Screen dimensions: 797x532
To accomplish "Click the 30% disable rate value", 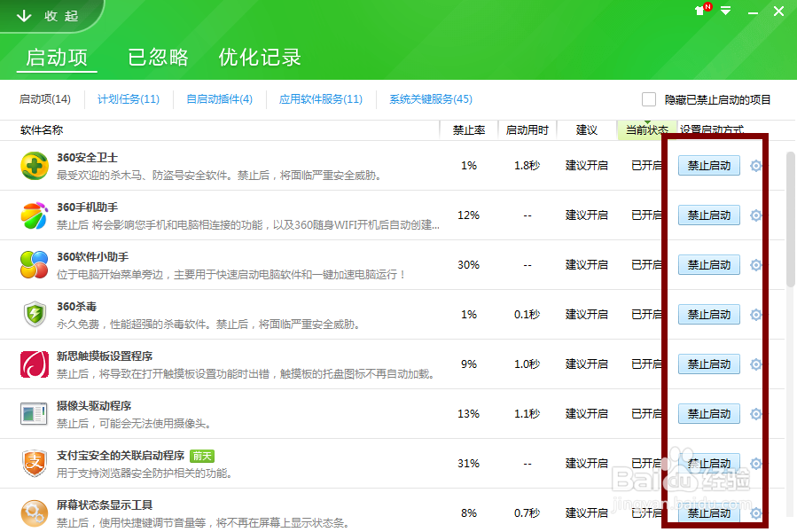I will point(468,265).
